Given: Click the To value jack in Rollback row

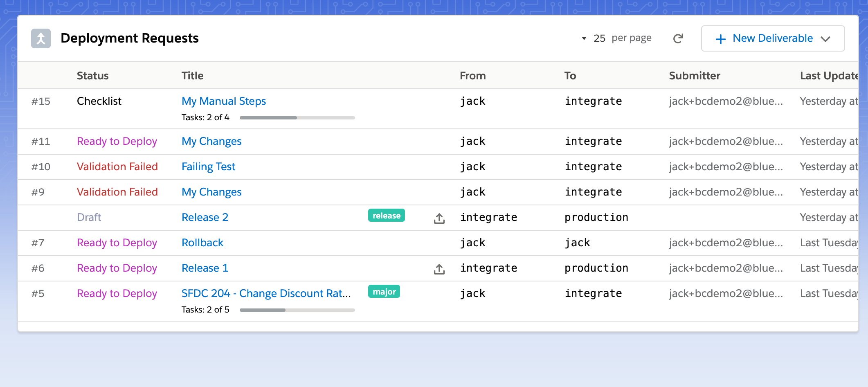Looking at the screenshot, I should point(578,243).
